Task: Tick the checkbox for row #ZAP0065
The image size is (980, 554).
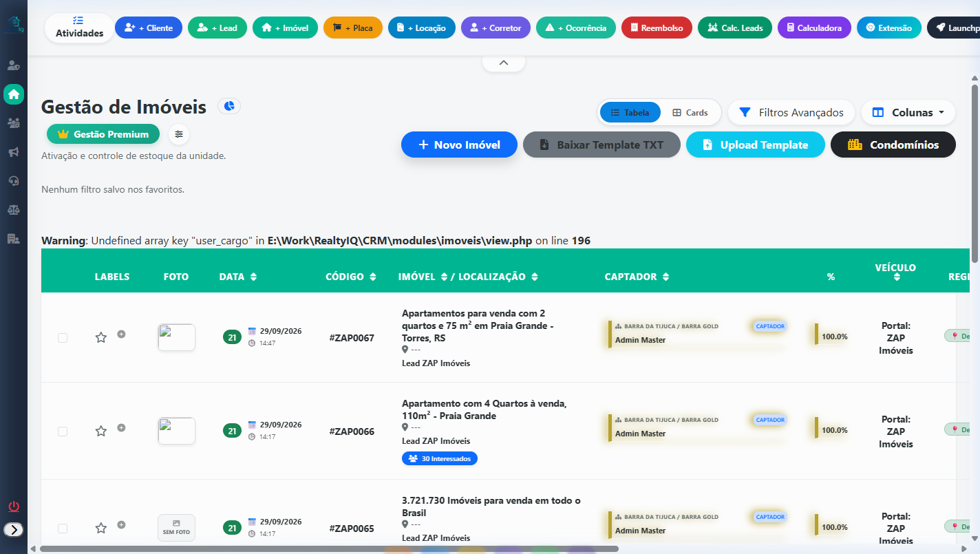Action: pyautogui.click(x=63, y=529)
